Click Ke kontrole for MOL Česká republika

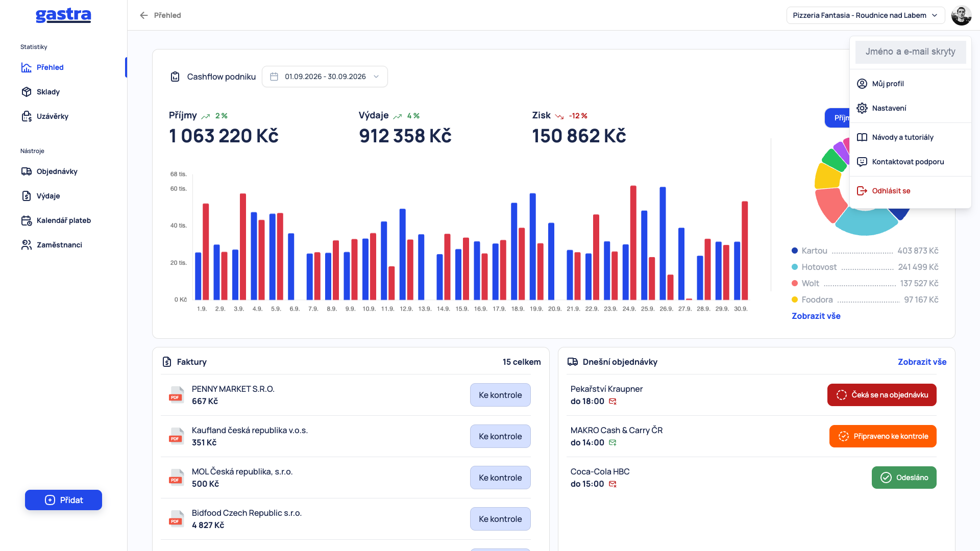pos(500,478)
